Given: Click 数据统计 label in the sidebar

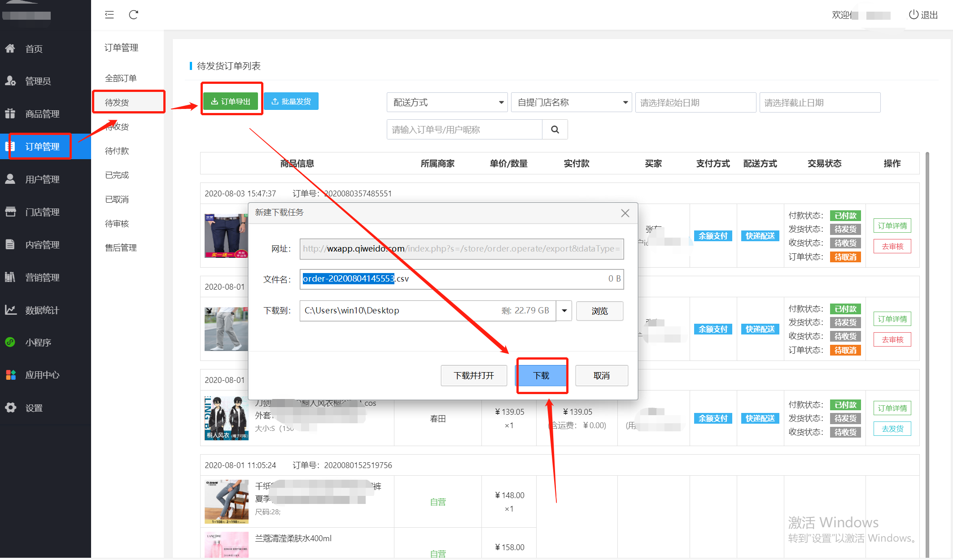Looking at the screenshot, I should tap(42, 310).
